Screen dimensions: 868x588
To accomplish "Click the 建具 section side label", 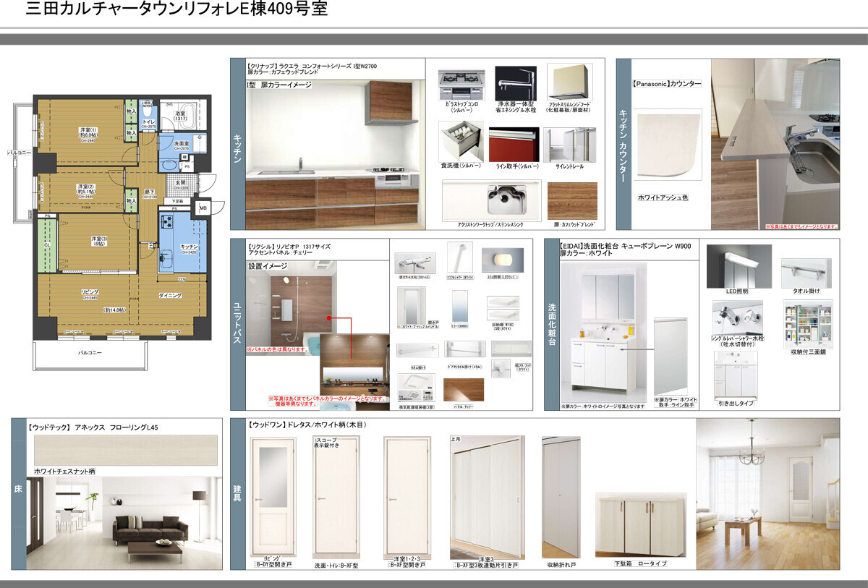I will click(x=238, y=494).
